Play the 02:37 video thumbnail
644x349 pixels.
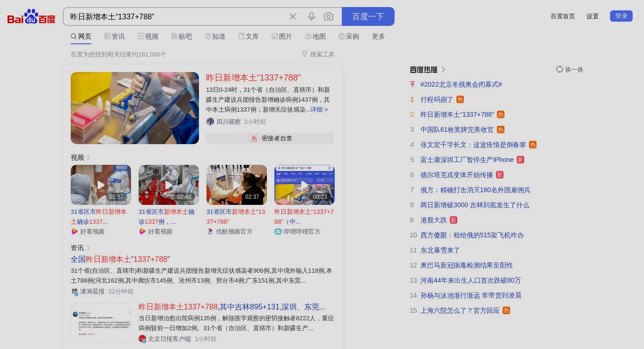tap(237, 185)
